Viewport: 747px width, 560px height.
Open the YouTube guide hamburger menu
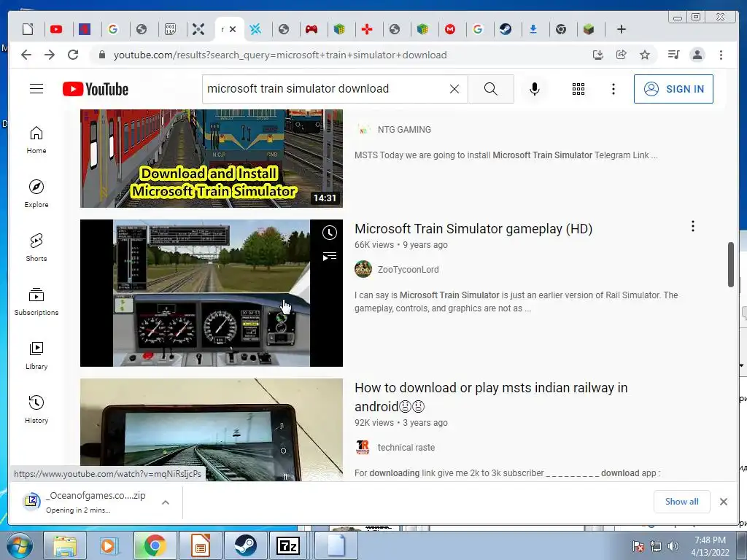(x=36, y=89)
